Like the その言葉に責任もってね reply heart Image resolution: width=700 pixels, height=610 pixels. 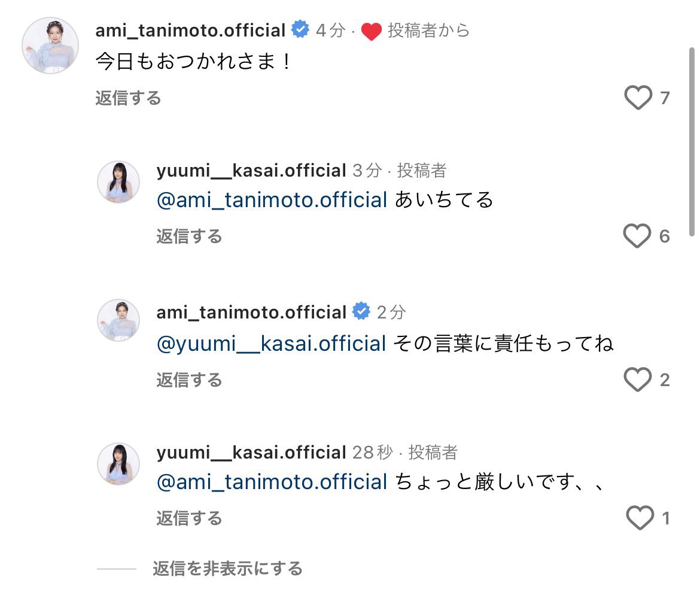tap(638, 380)
